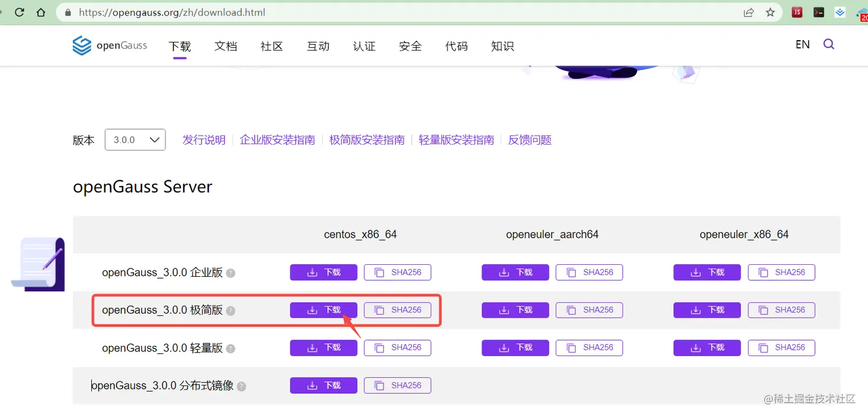Open the 知识 navigation menu

pos(502,47)
